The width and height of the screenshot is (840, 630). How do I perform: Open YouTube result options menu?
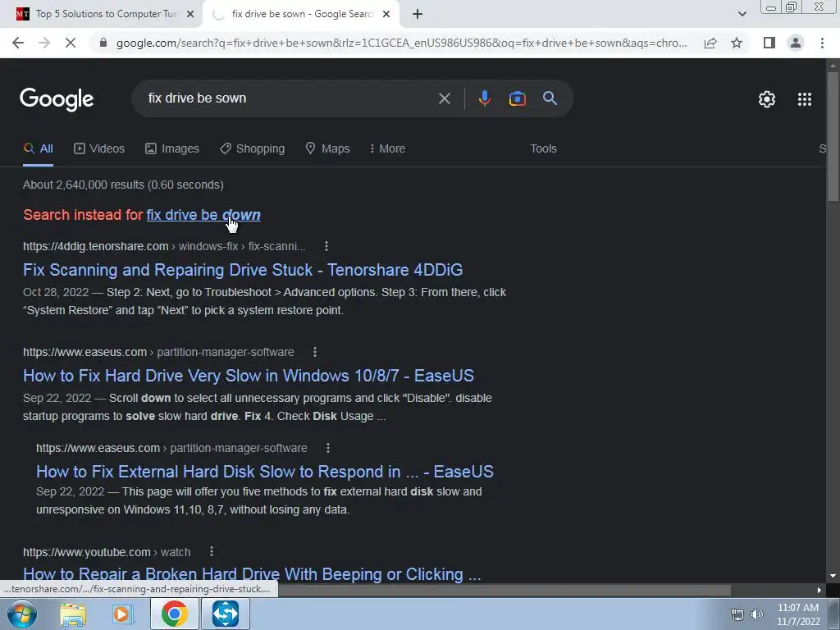pyautogui.click(x=212, y=551)
